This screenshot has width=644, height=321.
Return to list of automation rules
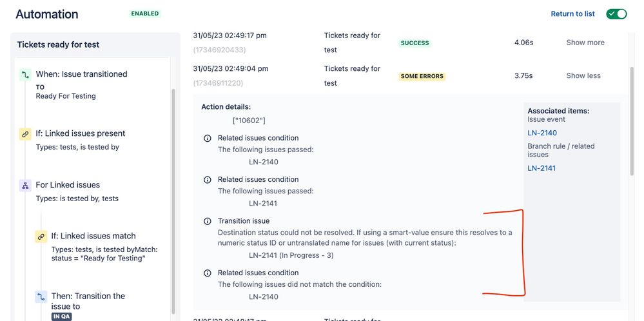pos(572,14)
